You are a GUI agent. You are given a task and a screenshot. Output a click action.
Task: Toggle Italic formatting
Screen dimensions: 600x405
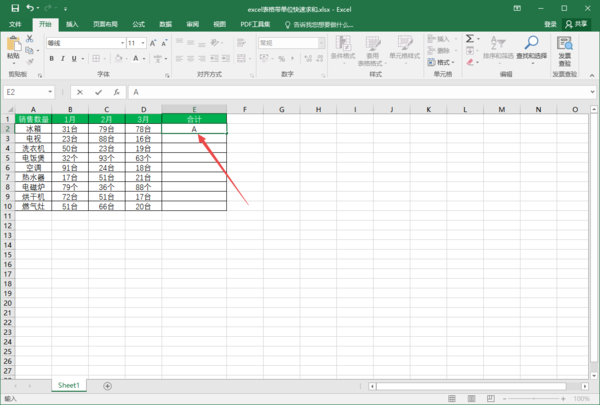click(62, 58)
